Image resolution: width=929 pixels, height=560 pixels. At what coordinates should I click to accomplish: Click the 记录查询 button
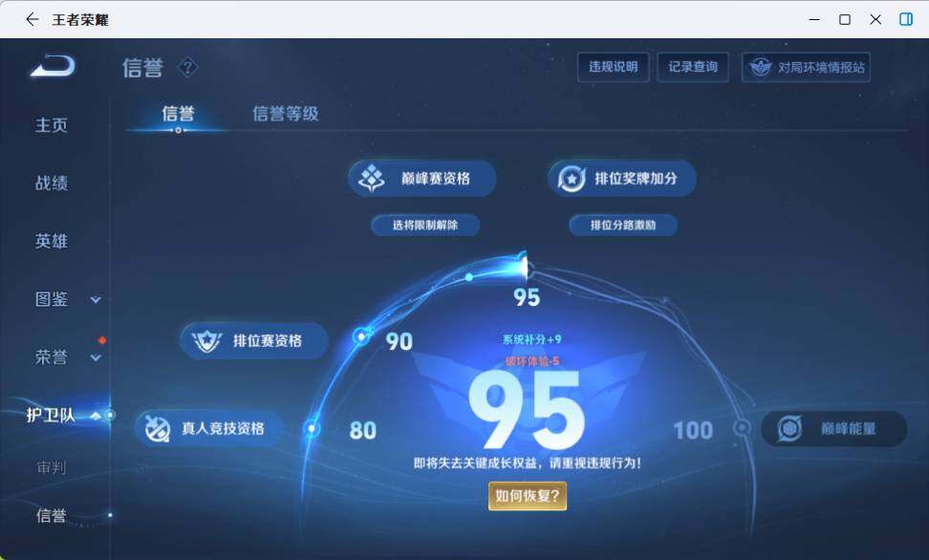click(693, 67)
